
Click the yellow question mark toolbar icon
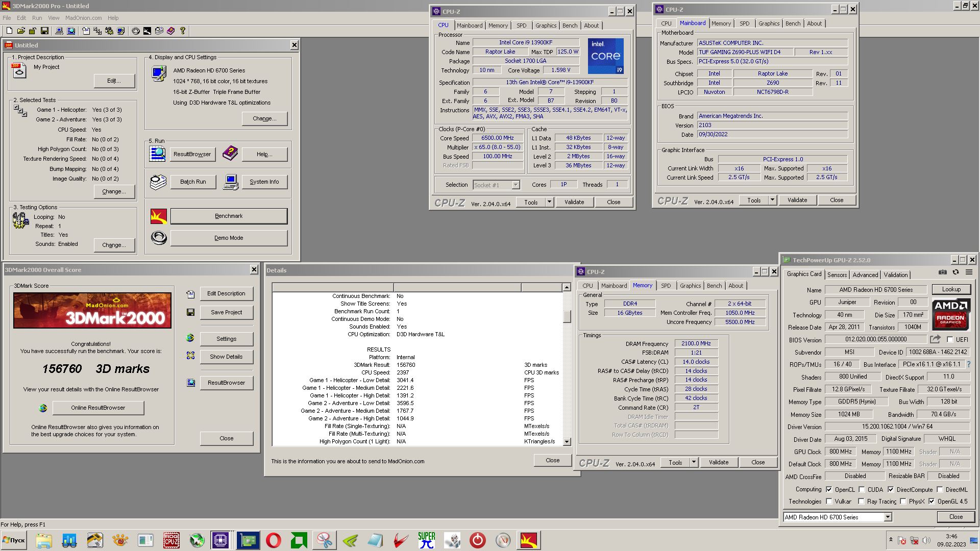click(x=183, y=31)
